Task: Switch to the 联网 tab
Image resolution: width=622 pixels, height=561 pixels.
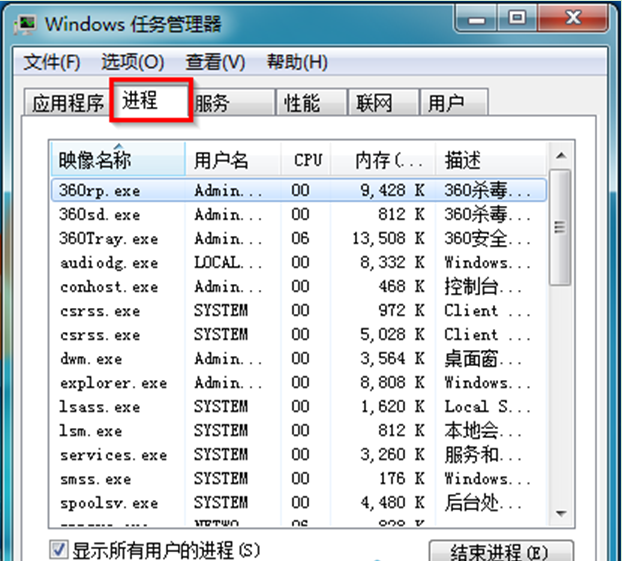Action: click(383, 103)
